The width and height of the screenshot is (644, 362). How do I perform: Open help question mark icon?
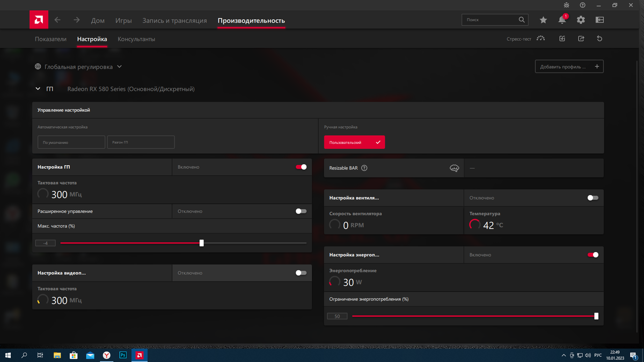tap(582, 5)
